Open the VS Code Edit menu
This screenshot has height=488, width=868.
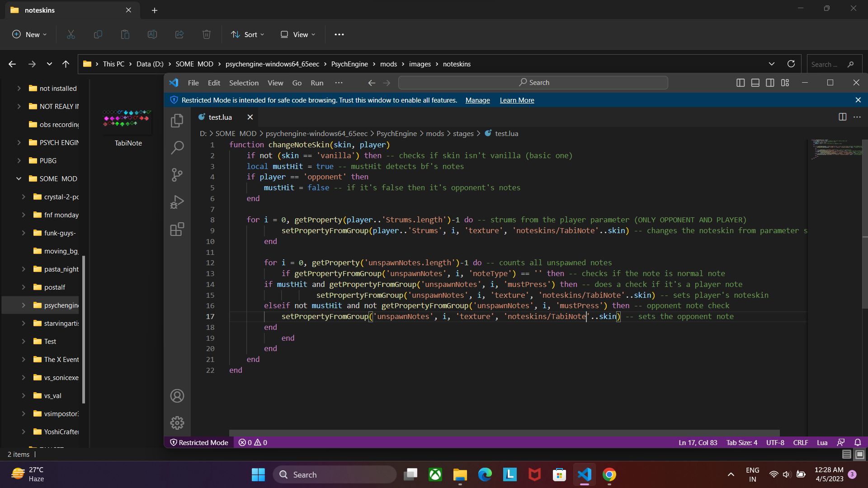(214, 83)
